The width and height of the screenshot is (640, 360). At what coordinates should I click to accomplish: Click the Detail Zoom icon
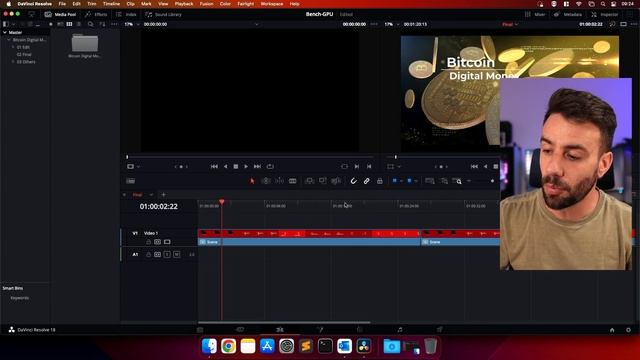pos(444,181)
